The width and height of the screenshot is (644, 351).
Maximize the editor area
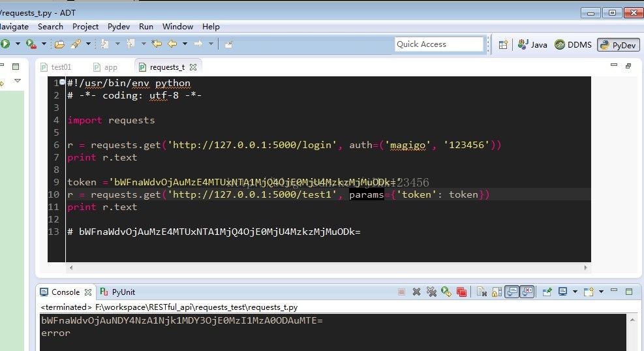click(x=628, y=66)
